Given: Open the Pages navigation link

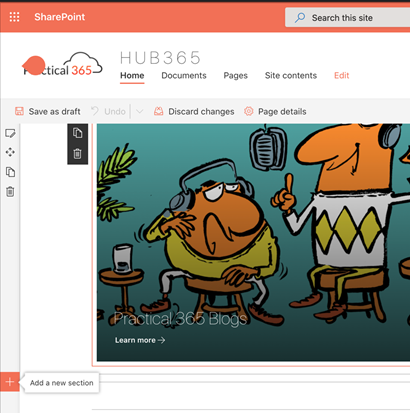Looking at the screenshot, I should (x=236, y=76).
